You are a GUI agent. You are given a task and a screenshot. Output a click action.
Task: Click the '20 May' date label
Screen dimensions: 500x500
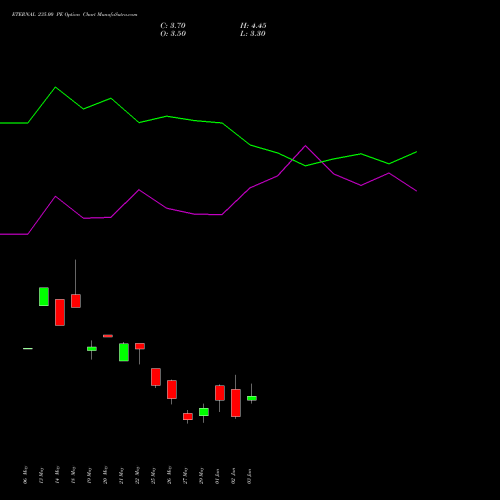pyautogui.click(x=106, y=475)
